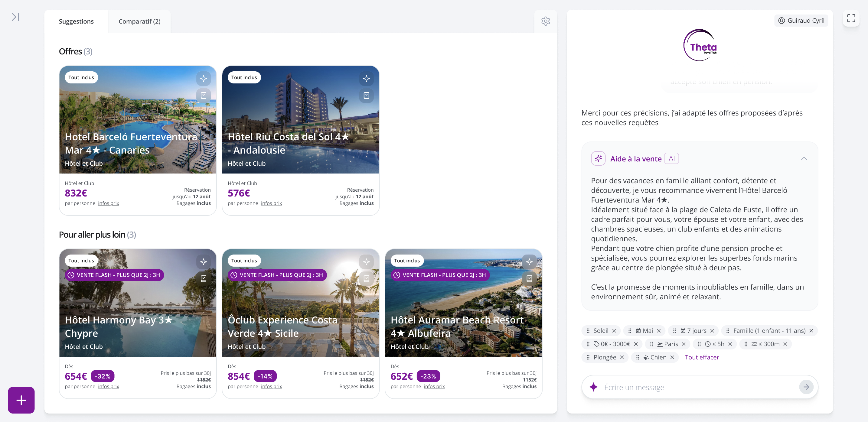The height and width of the screenshot is (422, 868).
Task: Switch to the Suggestions tab
Action: [x=76, y=21]
